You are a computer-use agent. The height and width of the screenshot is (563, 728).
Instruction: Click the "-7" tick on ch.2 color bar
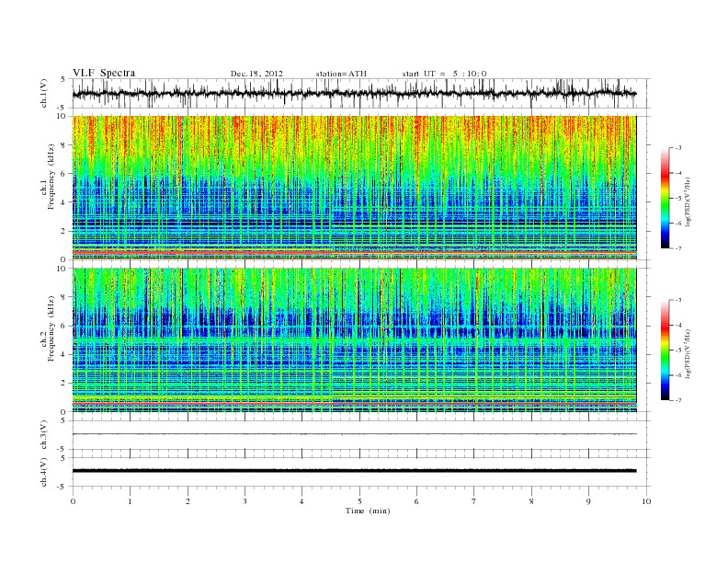[677, 400]
